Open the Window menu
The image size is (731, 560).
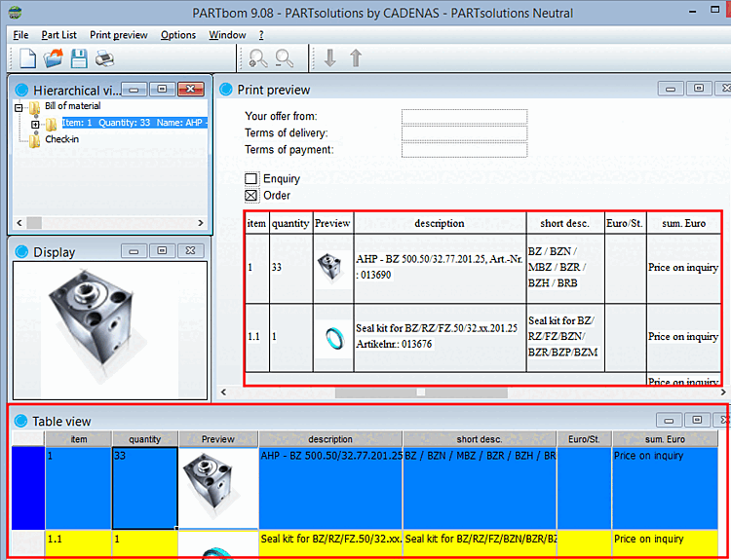point(227,35)
